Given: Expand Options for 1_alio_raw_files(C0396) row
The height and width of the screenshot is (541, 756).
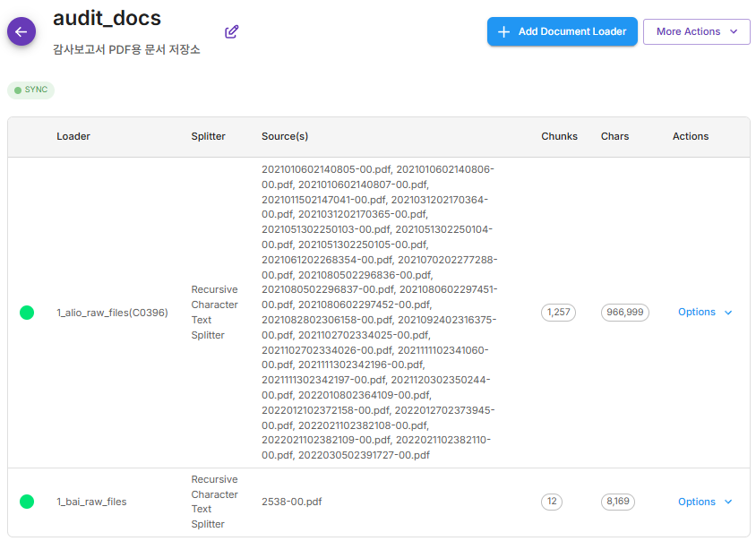Looking at the screenshot, I should coord(705,313).
